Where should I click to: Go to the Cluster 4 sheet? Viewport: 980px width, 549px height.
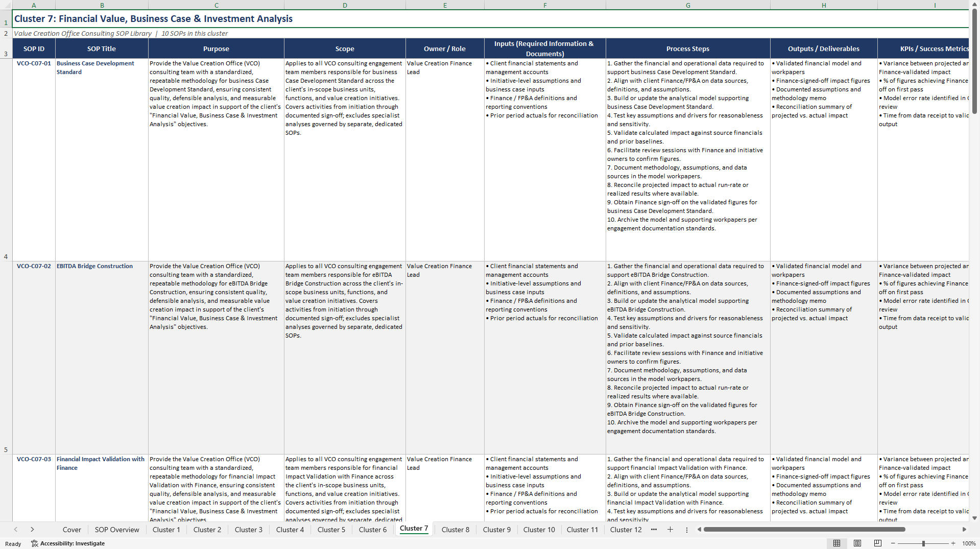tap(290, 530)
